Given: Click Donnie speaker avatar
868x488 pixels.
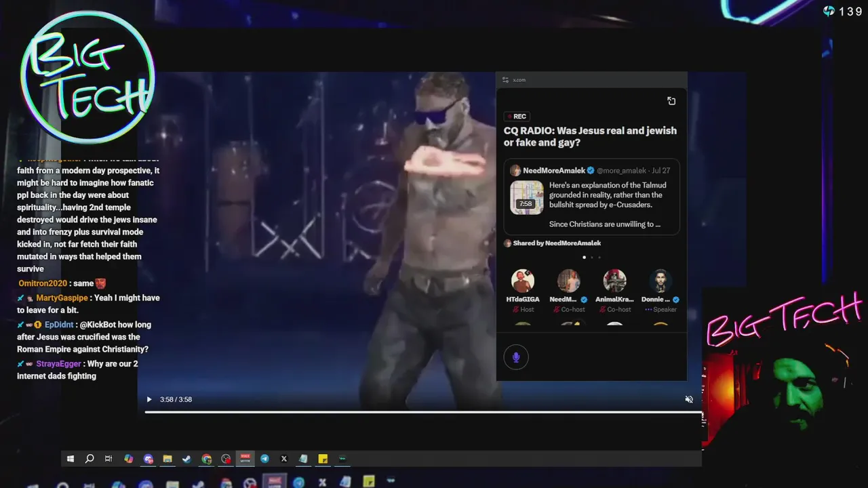Looking at the screenshot, I should 660,281.
